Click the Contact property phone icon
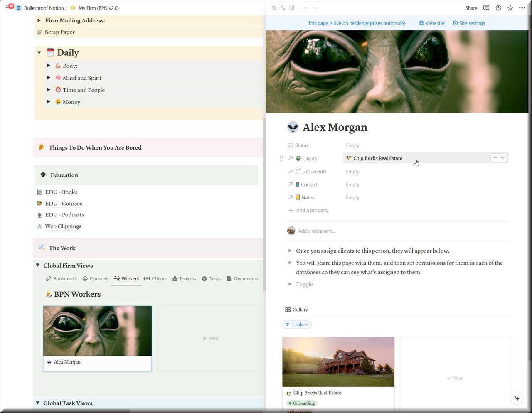The image size is (532, 413). click(x=298, y=184)
